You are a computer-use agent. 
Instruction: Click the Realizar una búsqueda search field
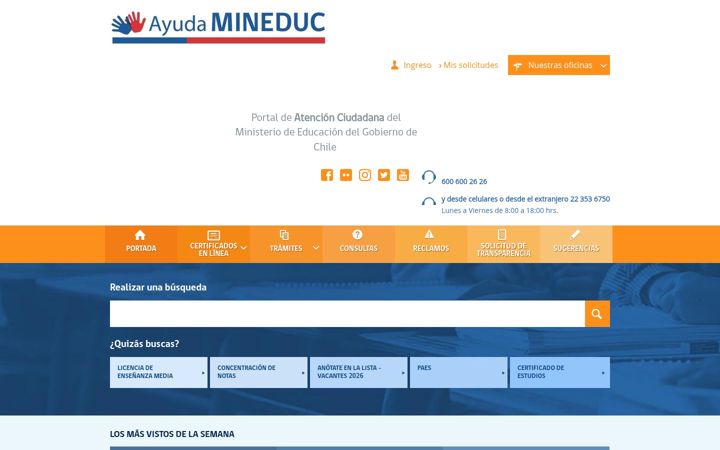click(x=347, y=314)
